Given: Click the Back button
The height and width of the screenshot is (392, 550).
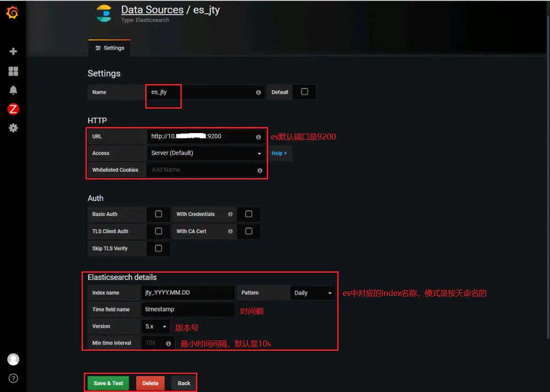Looking at the screenshot, I should [184, 383].
